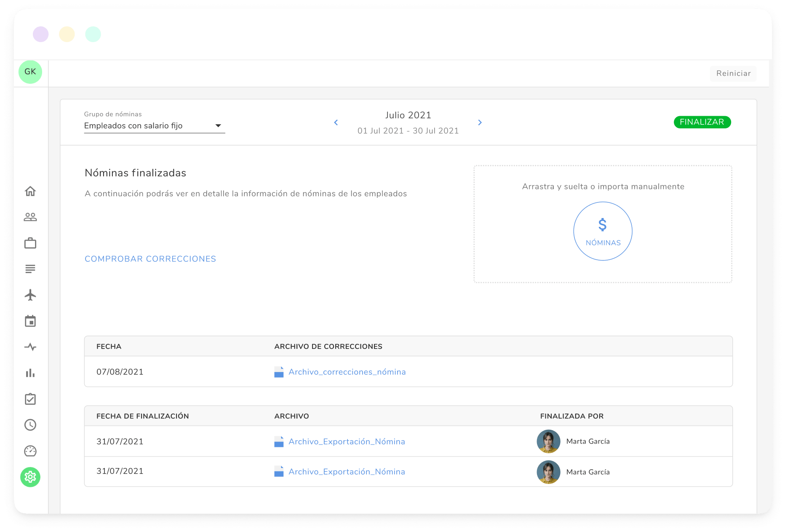Click the FECHA column header
The width and height of the screenshot is (785, 532).
(109, 346)
